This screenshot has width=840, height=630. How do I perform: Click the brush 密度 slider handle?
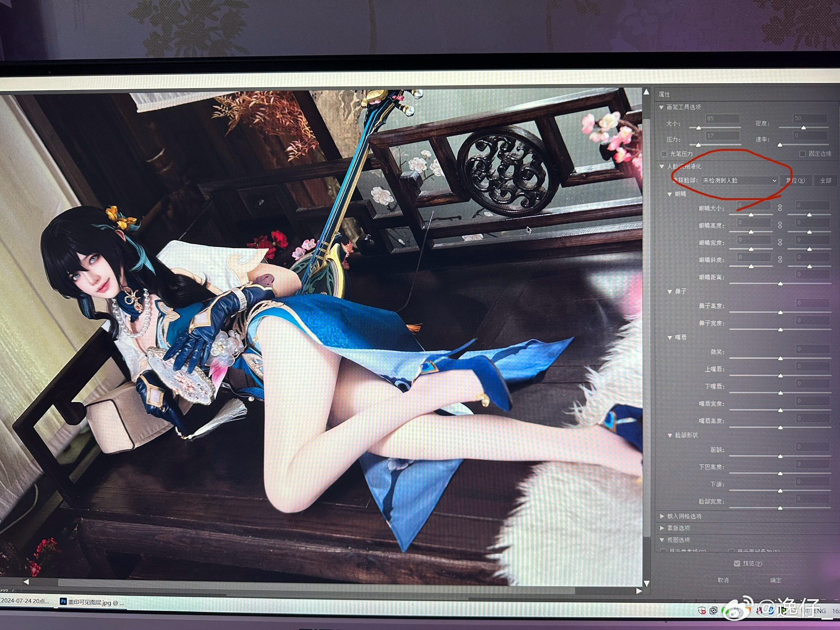(803, 128)
